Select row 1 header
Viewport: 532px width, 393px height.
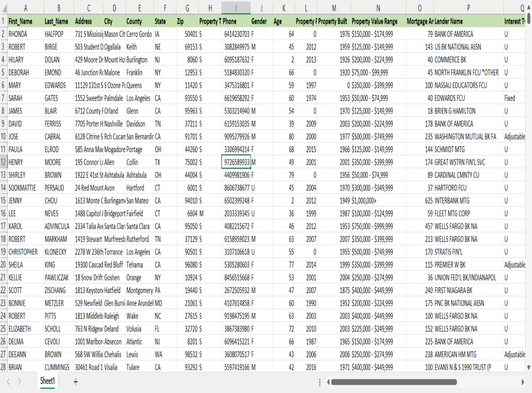(x=4, y=21)
